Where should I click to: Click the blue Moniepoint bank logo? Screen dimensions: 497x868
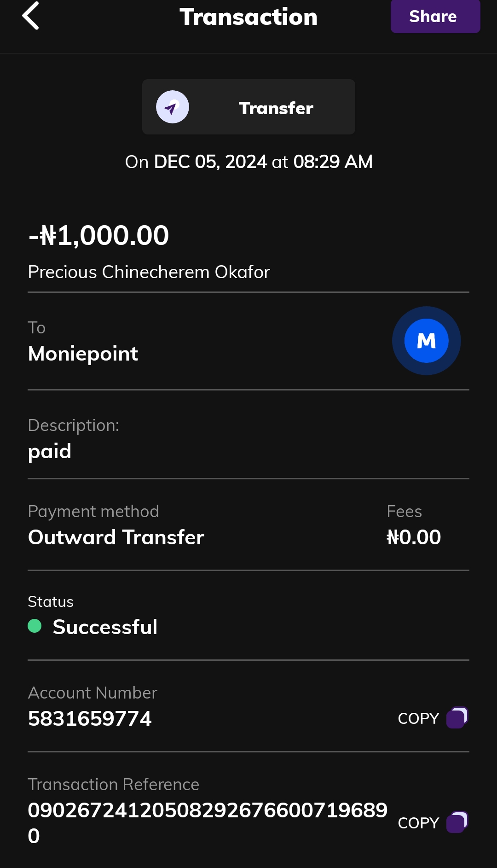pos(426,341)
